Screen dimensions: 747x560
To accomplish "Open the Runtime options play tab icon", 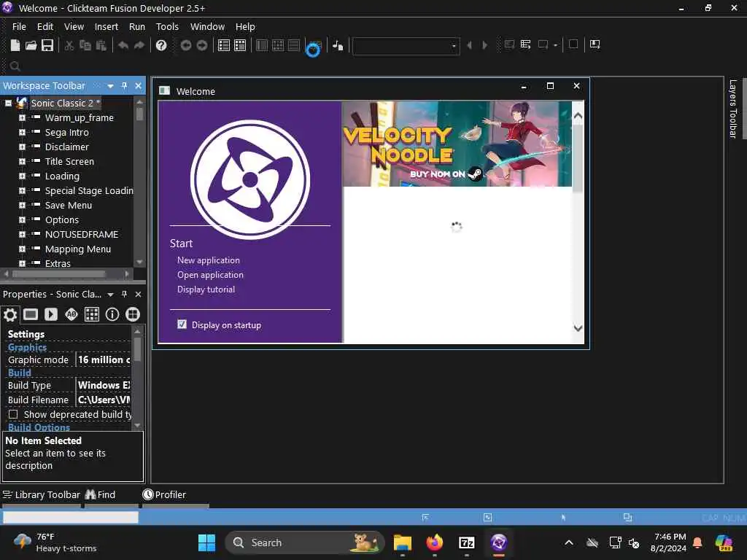I will (51, 314).
